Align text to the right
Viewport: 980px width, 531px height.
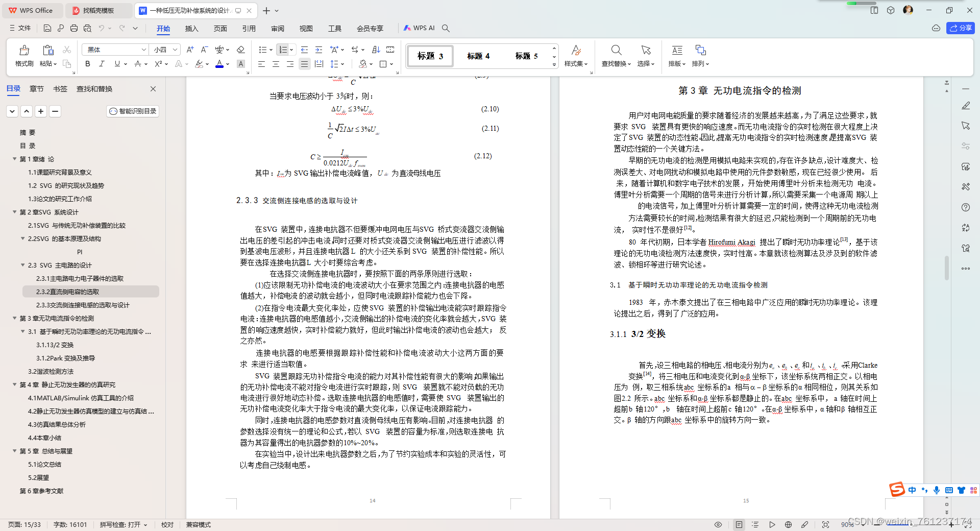[290, 64]
